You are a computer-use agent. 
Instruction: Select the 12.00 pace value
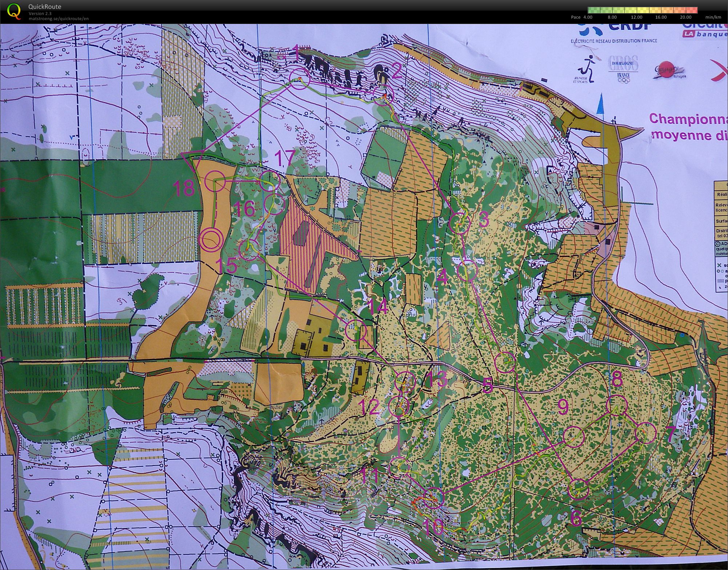[636, 17]
